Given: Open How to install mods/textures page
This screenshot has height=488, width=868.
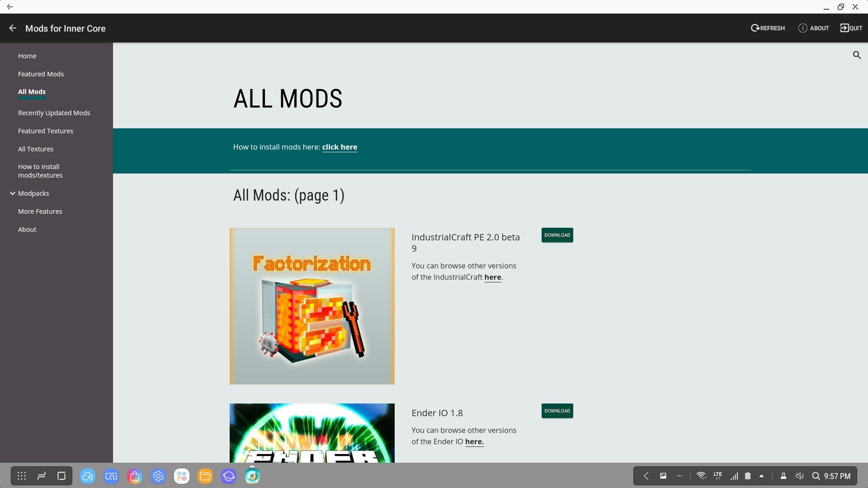Looking at the screenshot, I should point(40,171).
